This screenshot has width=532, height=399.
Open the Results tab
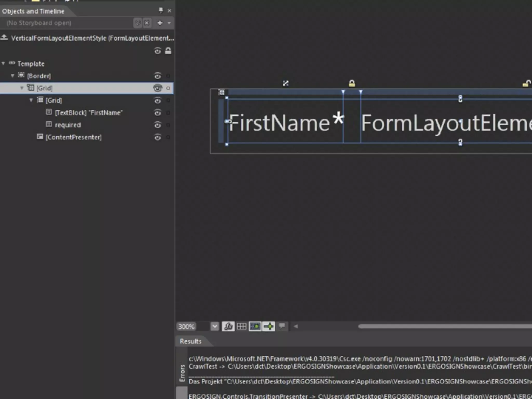tap(190, 341)
